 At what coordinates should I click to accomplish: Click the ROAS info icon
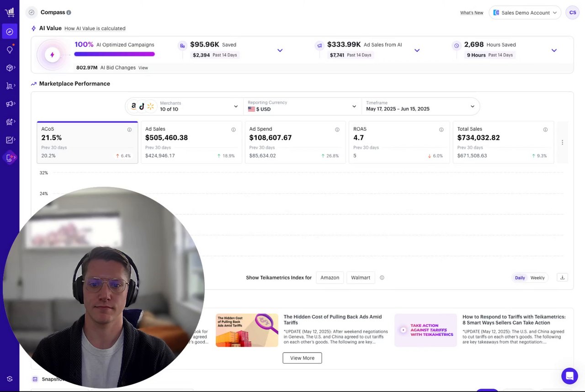(x=441, y=130)
